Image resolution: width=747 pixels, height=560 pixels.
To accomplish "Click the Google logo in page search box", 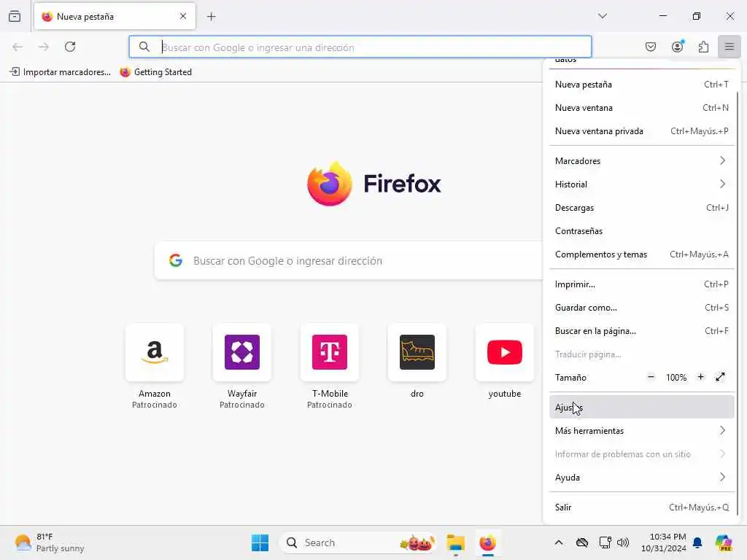I will click(176, 260).
